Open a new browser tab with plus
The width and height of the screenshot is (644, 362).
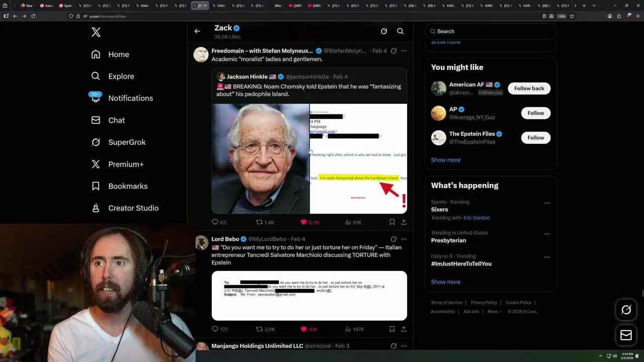584,6
